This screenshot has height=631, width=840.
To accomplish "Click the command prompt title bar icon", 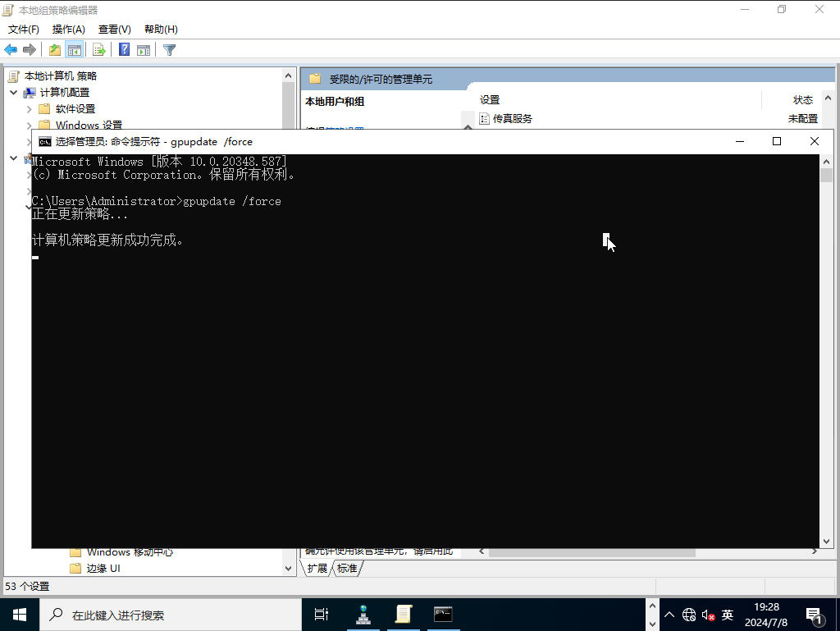I will tap(45, 141).
